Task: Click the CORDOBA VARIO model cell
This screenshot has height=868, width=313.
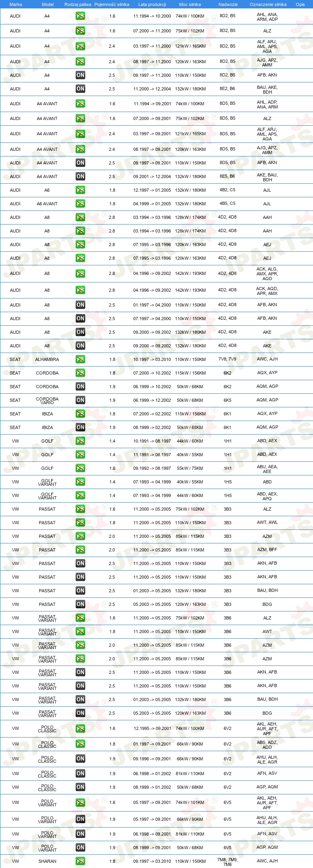Action: (47, 401)
